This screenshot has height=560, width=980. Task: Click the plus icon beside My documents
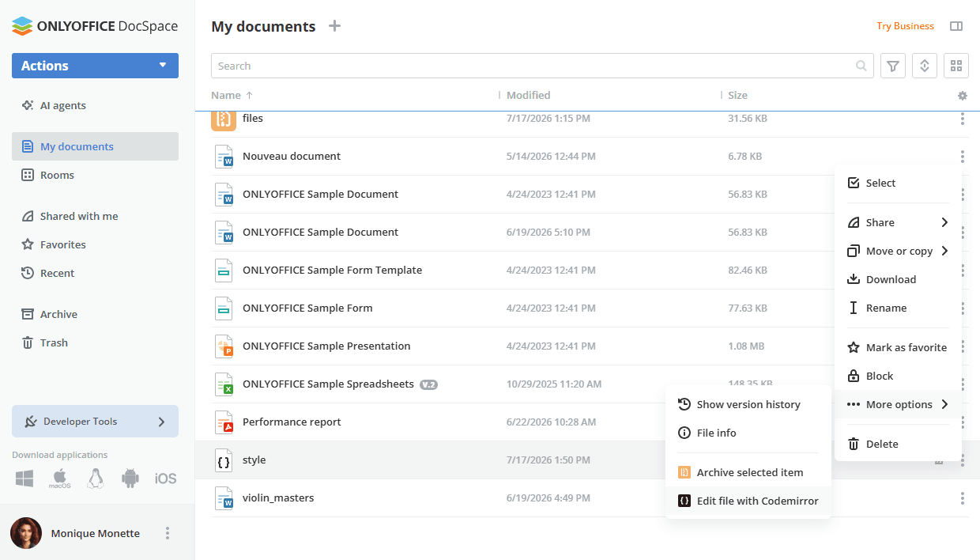click(335, 26)
